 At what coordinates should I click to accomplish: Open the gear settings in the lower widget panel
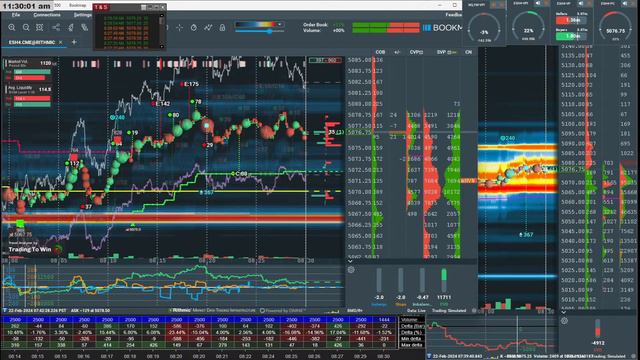click(351, 270)
